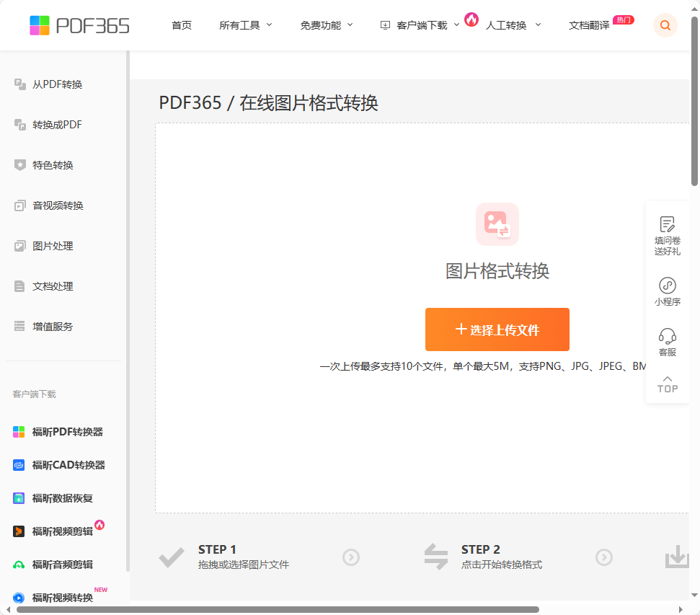Click the scroll-left arrow on horizontal scrollbar
700x615 pixels.
point(8,610)
